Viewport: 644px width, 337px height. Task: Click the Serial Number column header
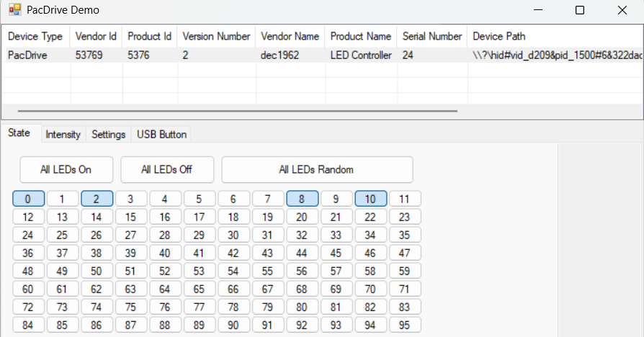click(432, 36)
